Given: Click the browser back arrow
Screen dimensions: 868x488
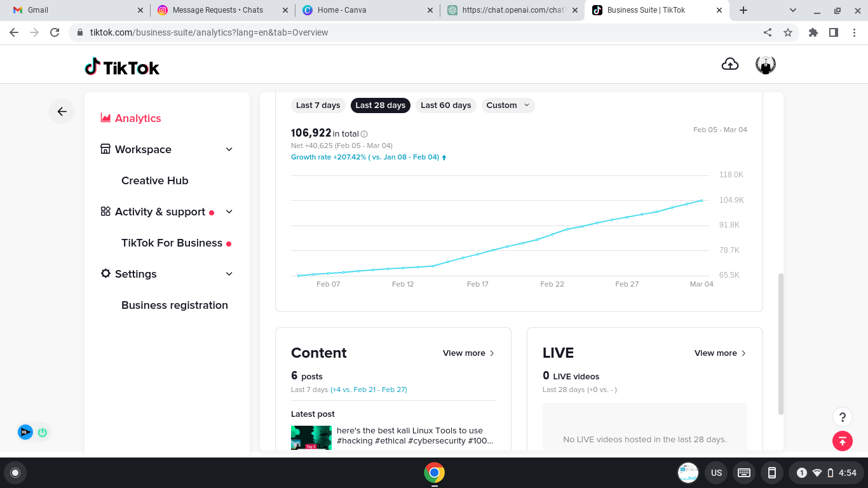Looking at the screenshot, I should point(14,32).
